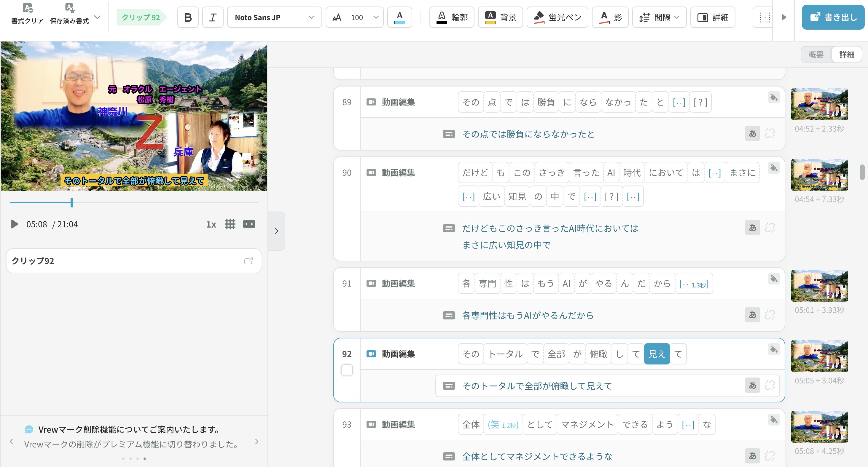Toggle italic formatting
Image resolution: width=868 pixels, height=467 pixels.
[213, 17]
